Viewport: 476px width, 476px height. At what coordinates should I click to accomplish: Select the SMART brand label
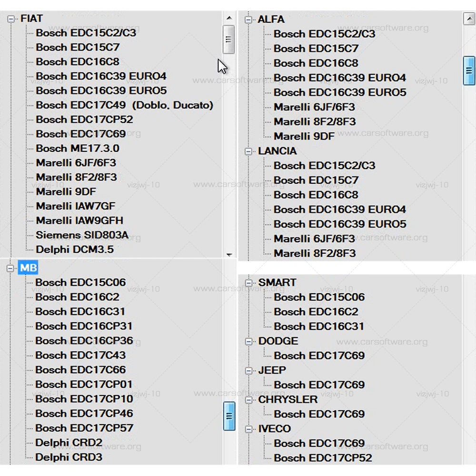(x=277, y=282)
